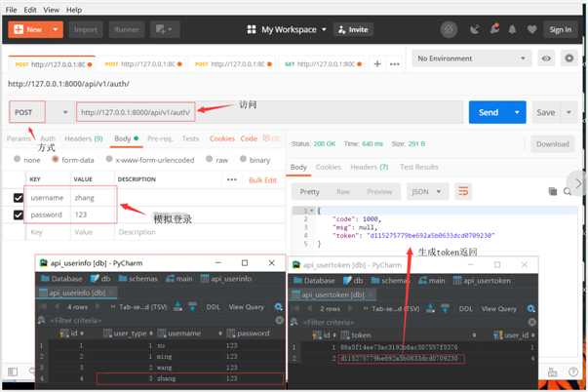This screenshot has width=588, height=392.
Task: Open settings gear in api_usertoken filter row
Action: (x=532, y=322)
